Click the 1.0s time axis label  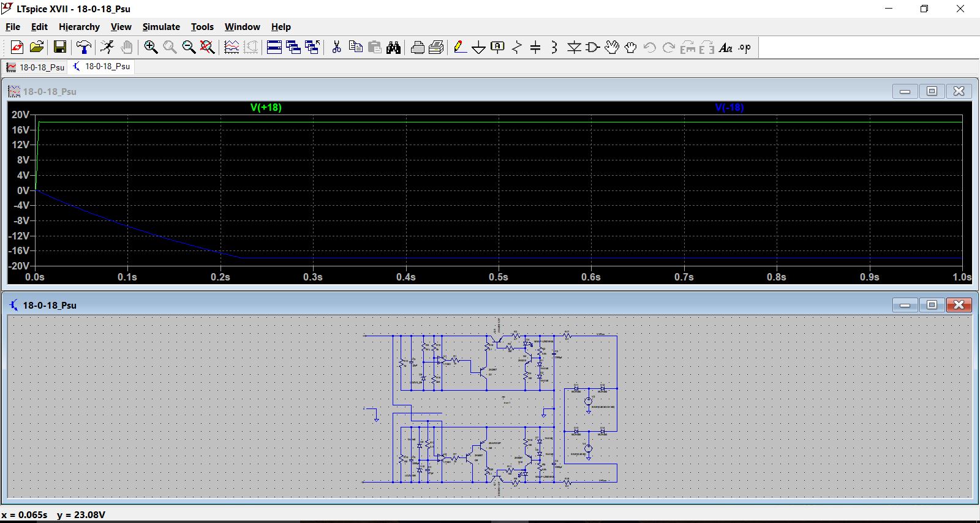click(x=962, y=277)
